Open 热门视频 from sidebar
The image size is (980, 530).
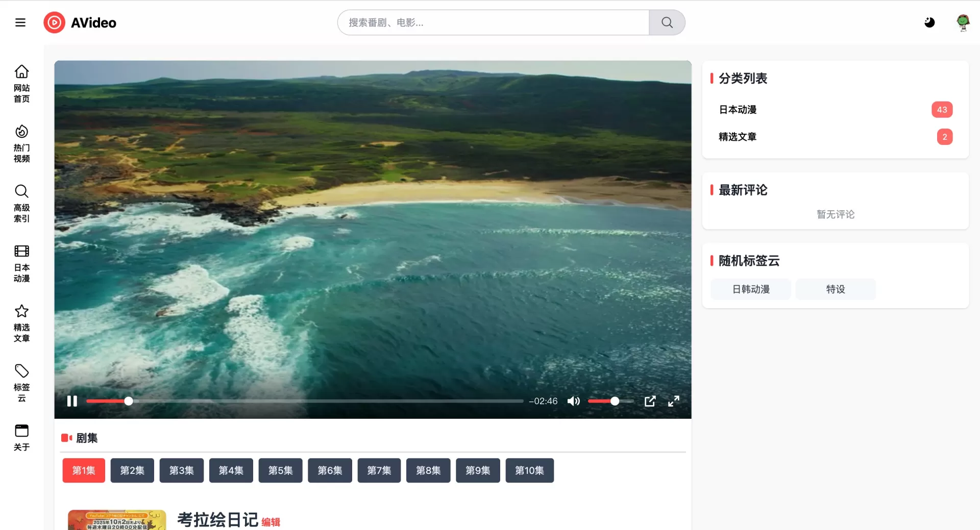(21, 144)
